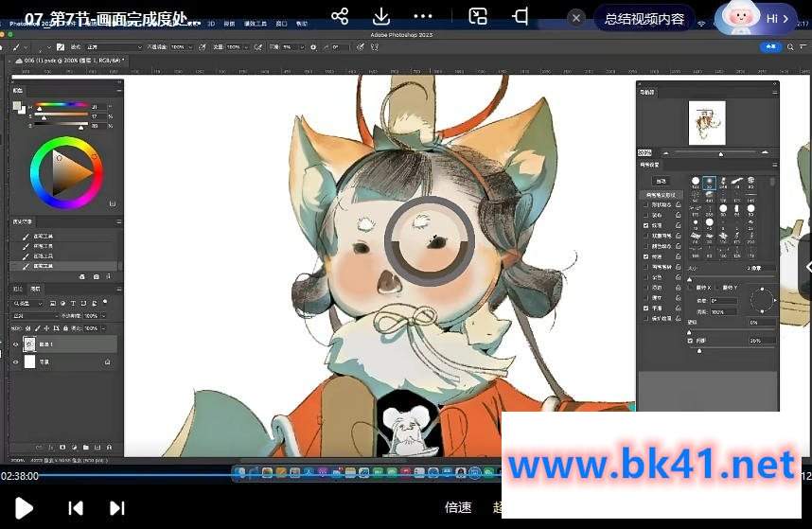Create new document from current history state

pos(81,277)
